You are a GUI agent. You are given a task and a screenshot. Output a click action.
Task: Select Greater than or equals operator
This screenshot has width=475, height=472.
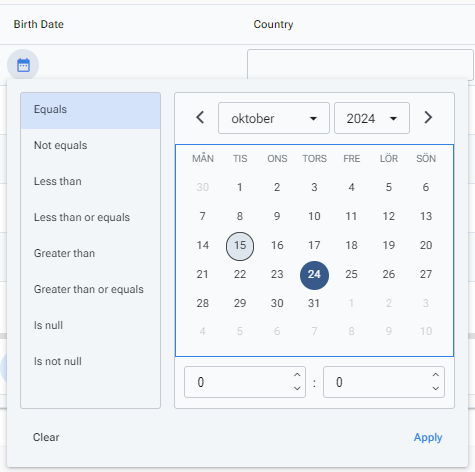(90, 289)
